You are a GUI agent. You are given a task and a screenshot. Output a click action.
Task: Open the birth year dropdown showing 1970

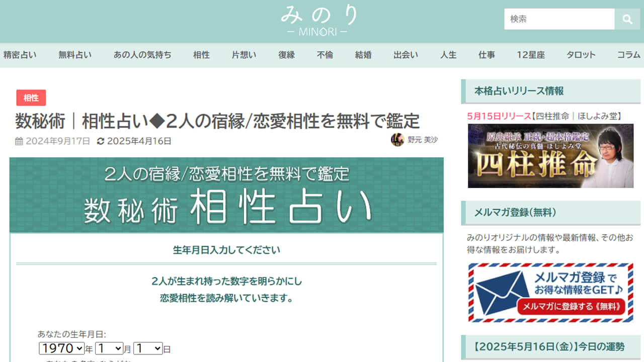pyautogui.click(x=62, y=348)
